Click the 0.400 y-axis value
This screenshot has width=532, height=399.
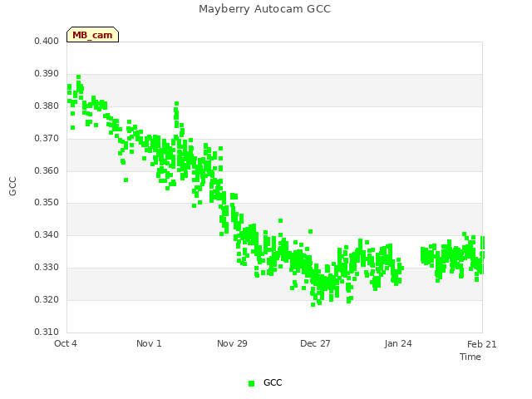coord(47,41)
